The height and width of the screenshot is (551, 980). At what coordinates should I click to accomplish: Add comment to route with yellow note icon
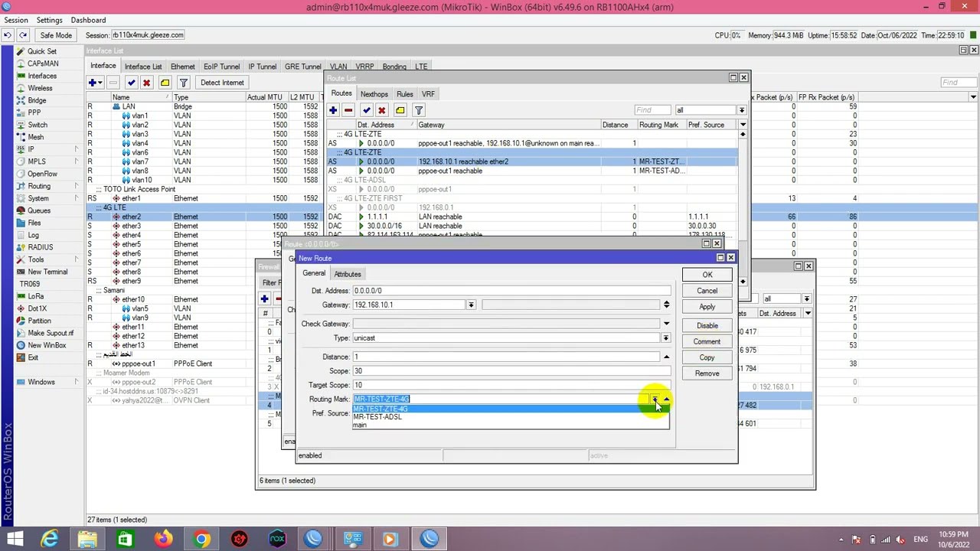tap(400, 110)
